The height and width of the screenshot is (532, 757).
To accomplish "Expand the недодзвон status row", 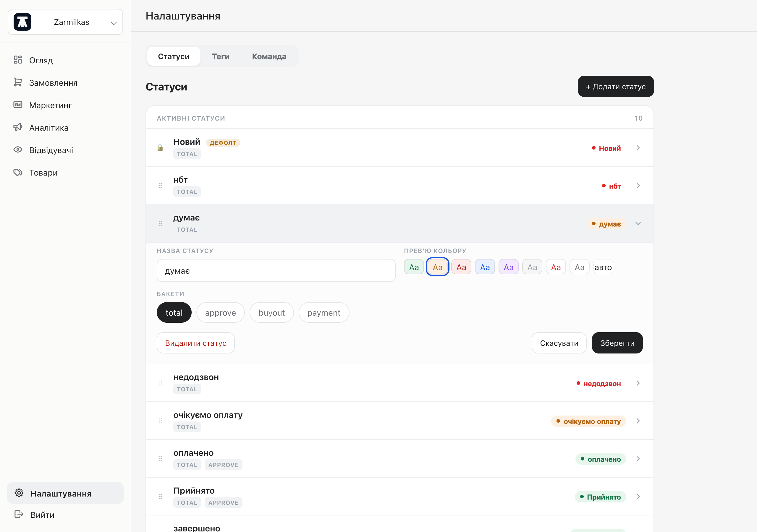I will tap(399, 383).
